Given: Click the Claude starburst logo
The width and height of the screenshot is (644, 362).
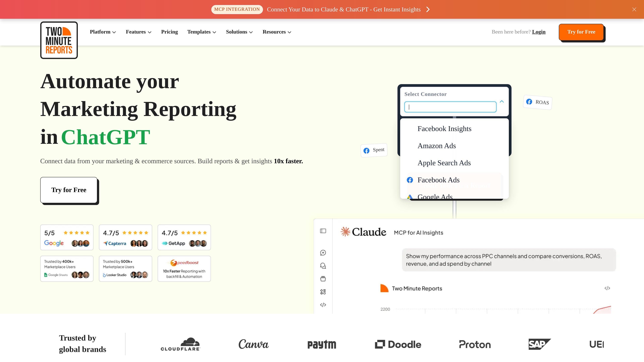Looking at the screenshot, I should [x=345, y=232].
